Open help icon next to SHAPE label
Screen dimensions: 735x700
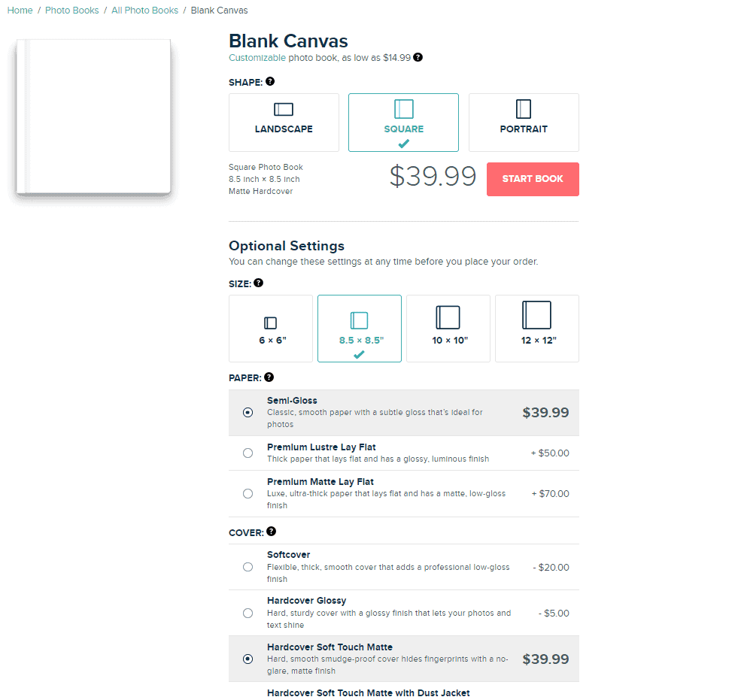[x=270, y=81]
